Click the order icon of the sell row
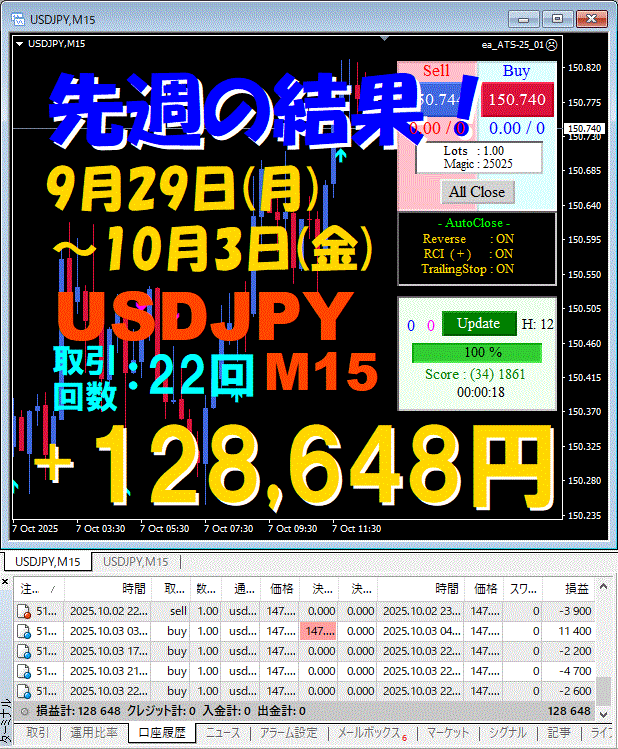 pos(24,610)
